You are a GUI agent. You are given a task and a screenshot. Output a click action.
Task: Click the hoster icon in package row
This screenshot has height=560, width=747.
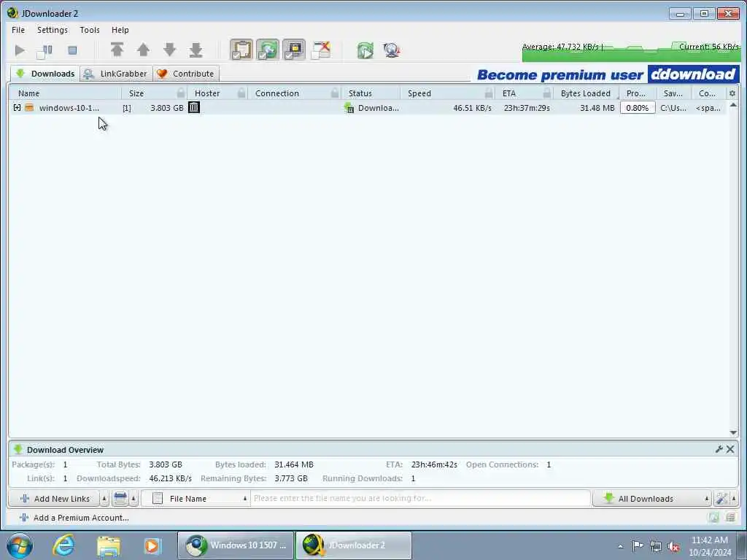(194, 108)
